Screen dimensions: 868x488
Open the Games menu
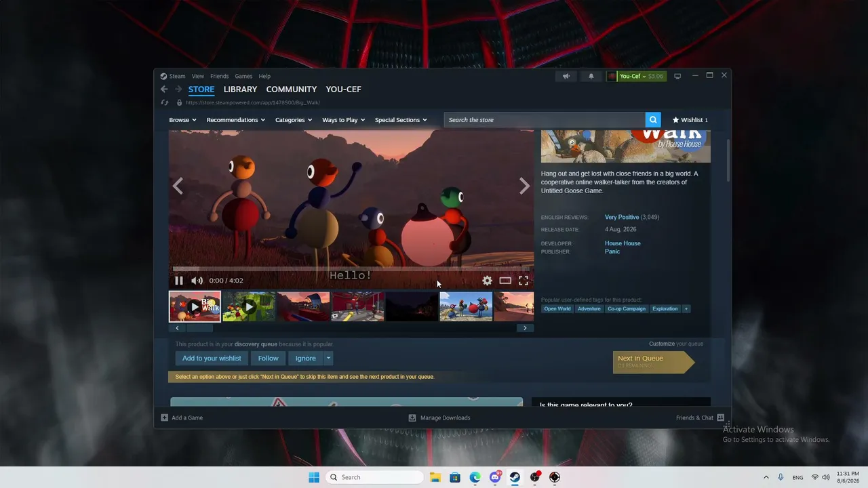(x=243, y=77)
